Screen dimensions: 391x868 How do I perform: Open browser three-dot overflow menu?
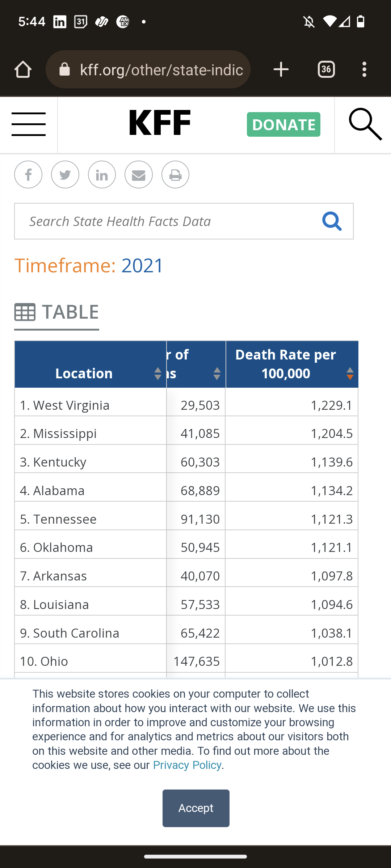[364, 69]
